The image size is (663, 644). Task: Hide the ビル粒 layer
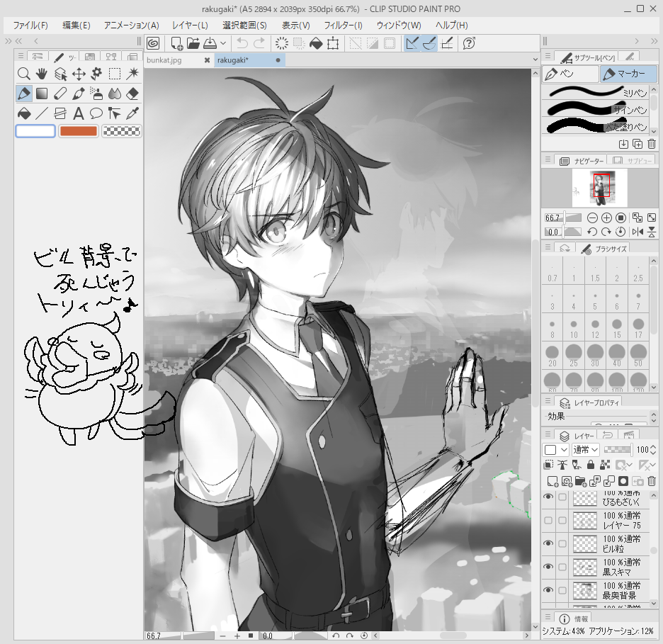tap(548, 543)
